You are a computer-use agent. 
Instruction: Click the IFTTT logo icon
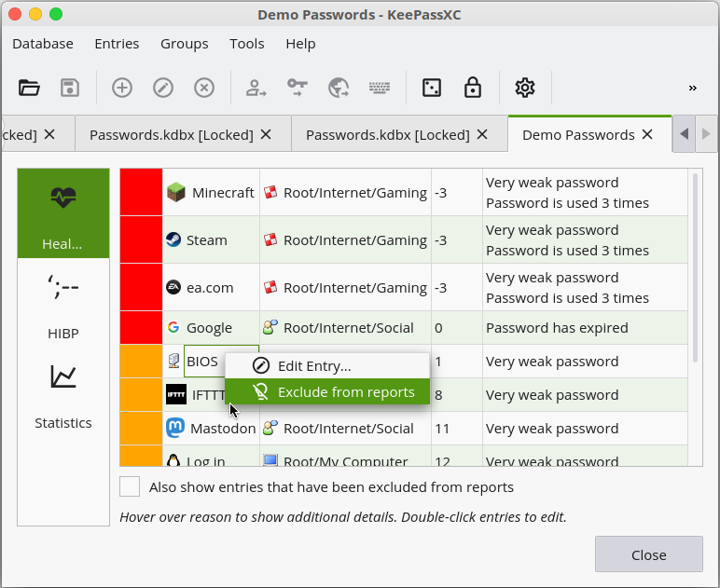pos(176,394)
